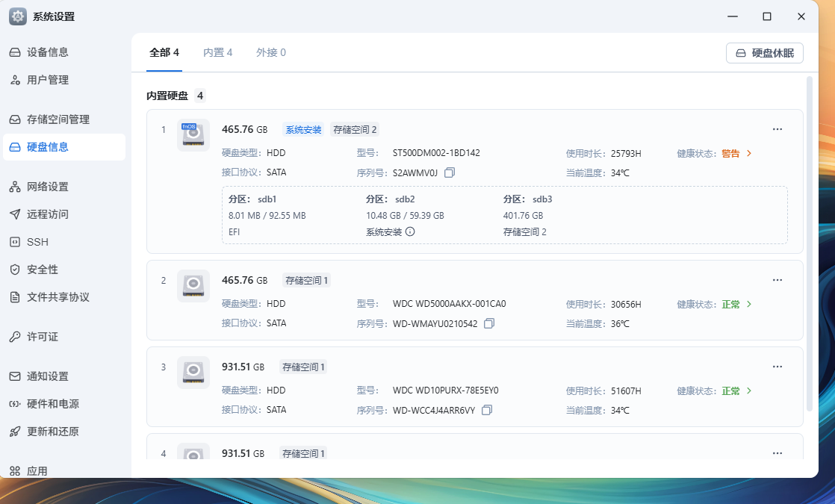The height and width of the screenshot is (504, 835).
Task: Open 存储空间管理 in sidebar
Action: tap(58, 119)
